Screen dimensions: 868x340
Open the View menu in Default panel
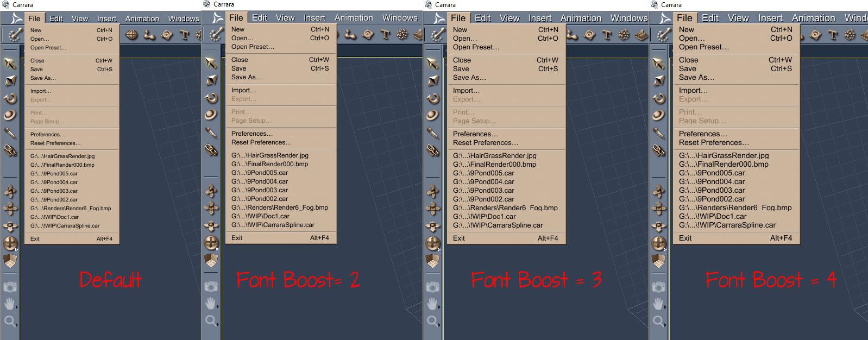79,18
